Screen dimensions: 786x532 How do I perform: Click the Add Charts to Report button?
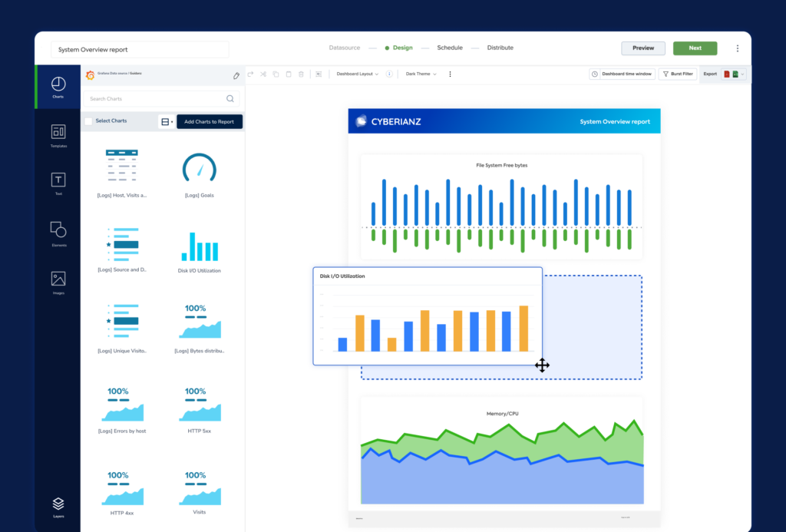tap(209, 121)
